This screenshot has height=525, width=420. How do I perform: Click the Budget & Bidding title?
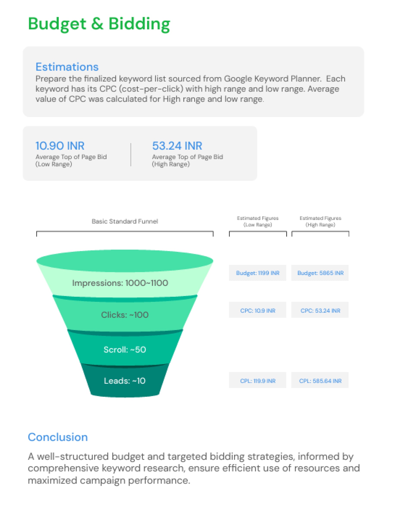pyautogui.click(x=99, y=24)
